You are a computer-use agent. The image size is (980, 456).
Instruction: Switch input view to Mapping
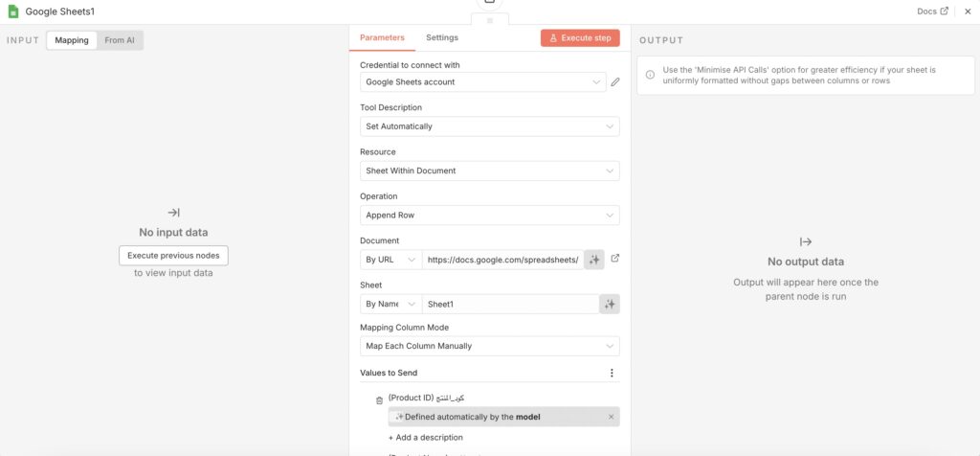tap(72, 40)
